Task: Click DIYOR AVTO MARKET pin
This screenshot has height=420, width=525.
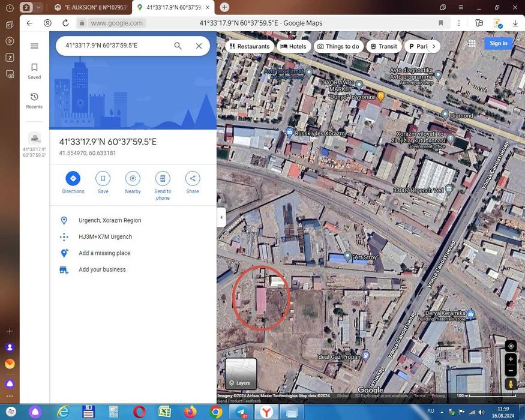Action: [359, 85]
